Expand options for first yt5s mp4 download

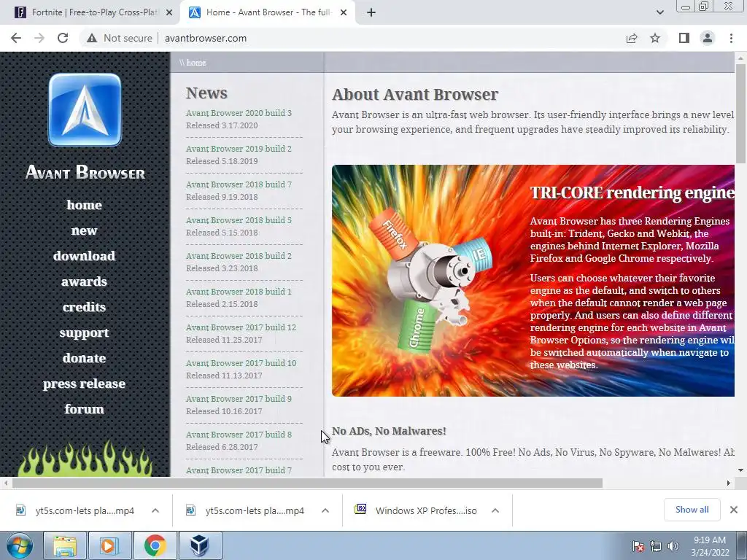coord(155,510)
